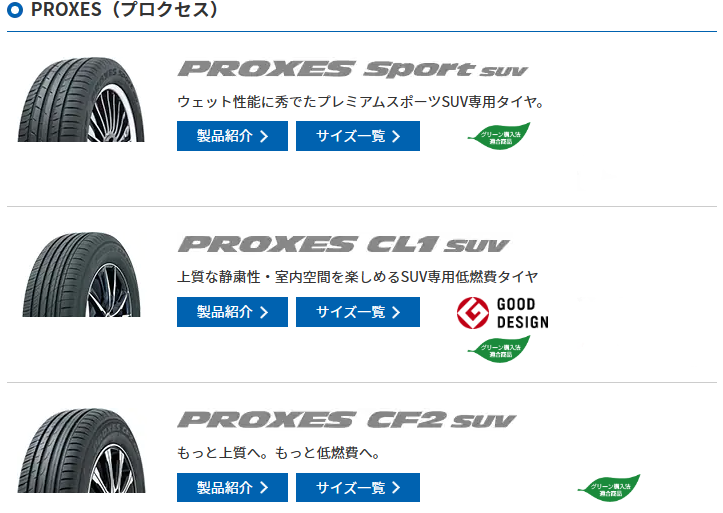The width and height of the screenshot is (723, 513).
Task: Click the PROXES CL1 SUV logo heading
Action: pos(343,245)
